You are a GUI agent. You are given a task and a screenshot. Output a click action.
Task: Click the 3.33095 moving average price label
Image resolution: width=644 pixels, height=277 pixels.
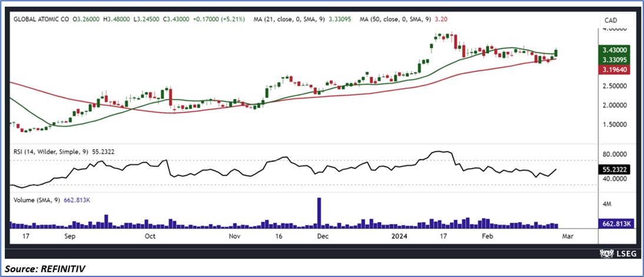pos(615,60)
